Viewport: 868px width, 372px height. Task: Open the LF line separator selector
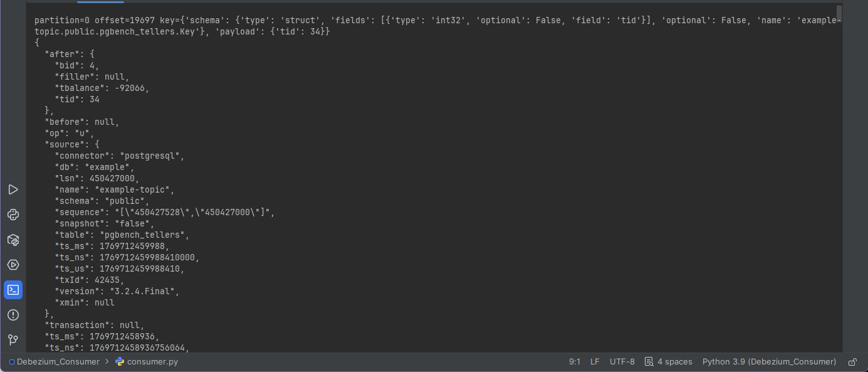click(595, 362)
